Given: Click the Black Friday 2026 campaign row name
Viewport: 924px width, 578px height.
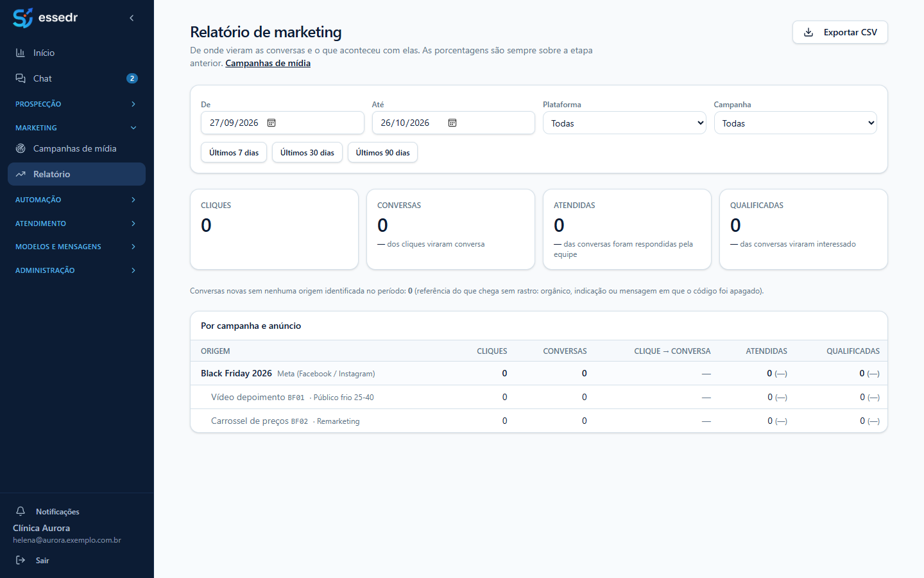Looking at the screenshot, I should click(x=236, y=373).
